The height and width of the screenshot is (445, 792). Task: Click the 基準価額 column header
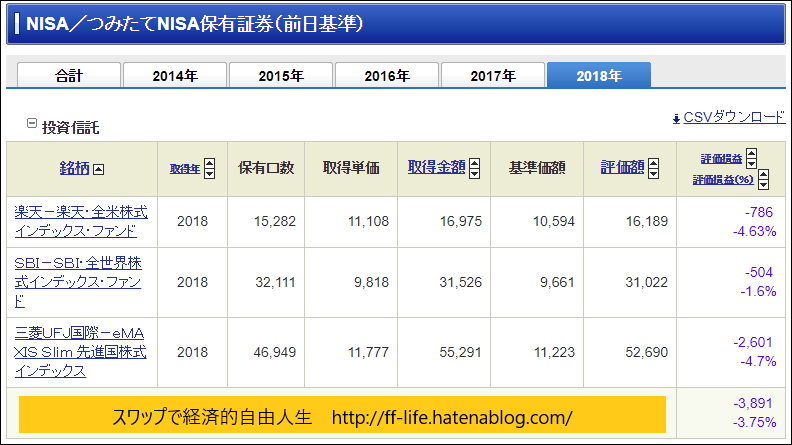pos(537,168)
